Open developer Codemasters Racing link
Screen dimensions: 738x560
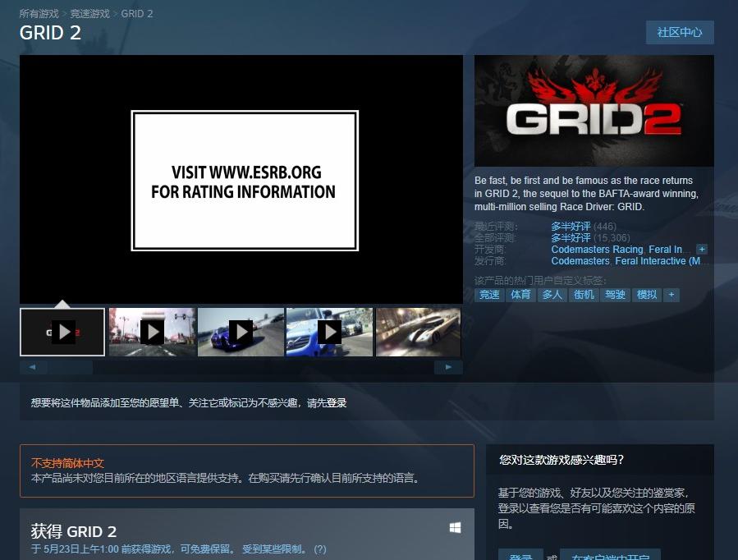click(x=597, y=250)
